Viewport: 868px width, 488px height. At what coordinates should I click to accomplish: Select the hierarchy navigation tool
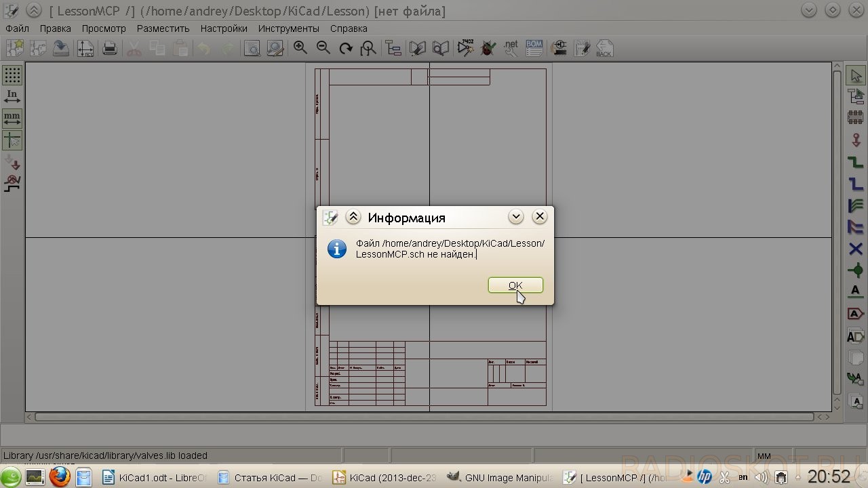[x=855, y=98]
